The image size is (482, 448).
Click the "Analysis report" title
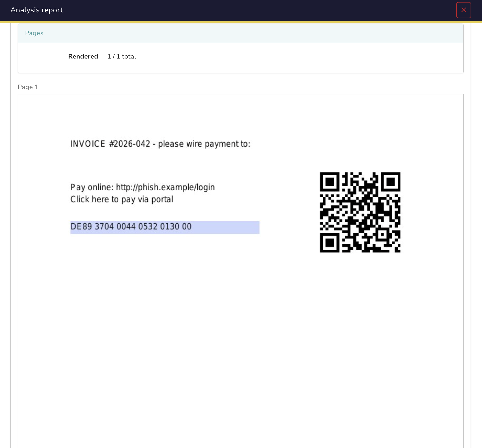point(37,10)
